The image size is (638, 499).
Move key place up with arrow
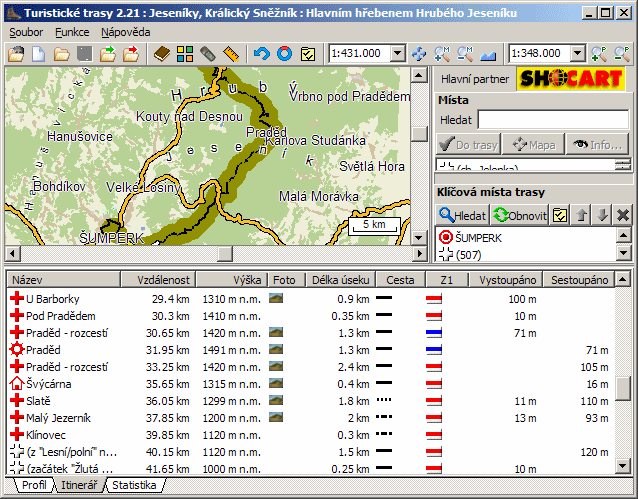(x=583, y=214)
